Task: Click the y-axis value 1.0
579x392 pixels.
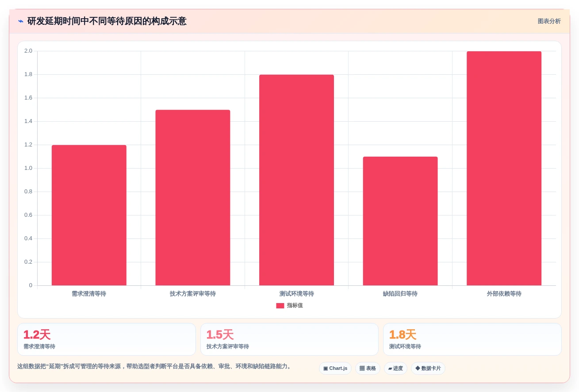Action: pos(28,168)
